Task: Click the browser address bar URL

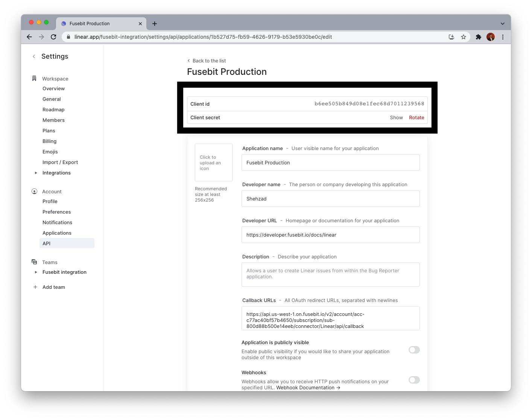Action: 203,37
